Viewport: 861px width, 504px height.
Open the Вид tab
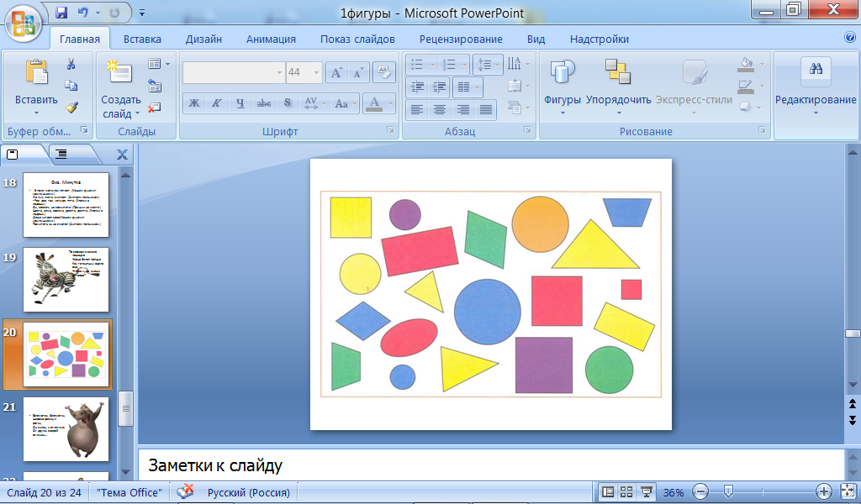[x=536, y=39]
